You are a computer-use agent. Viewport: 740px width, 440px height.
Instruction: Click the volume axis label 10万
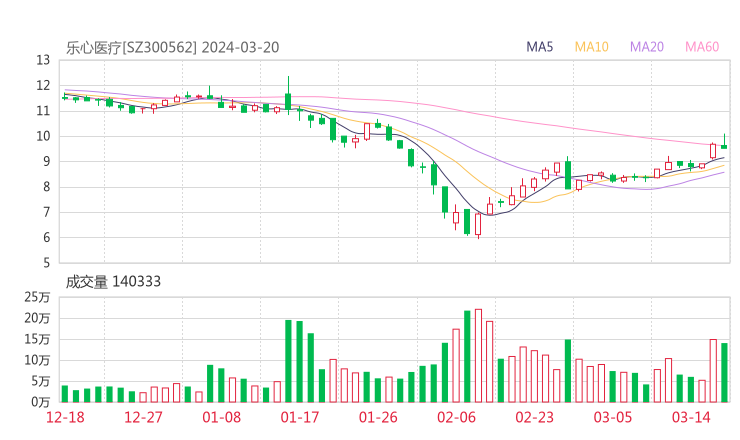click(37, 360)
